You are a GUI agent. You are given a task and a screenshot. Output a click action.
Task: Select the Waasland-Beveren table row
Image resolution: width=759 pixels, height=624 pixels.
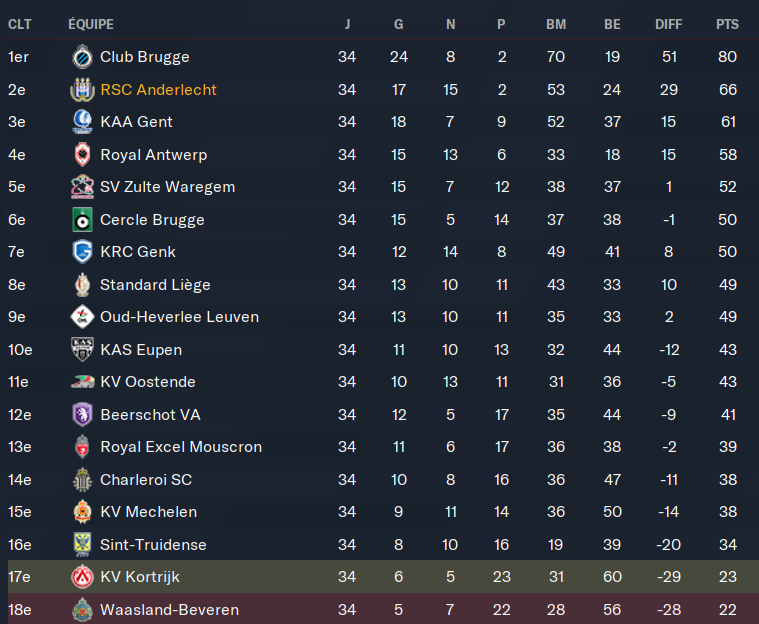[379, 610]
